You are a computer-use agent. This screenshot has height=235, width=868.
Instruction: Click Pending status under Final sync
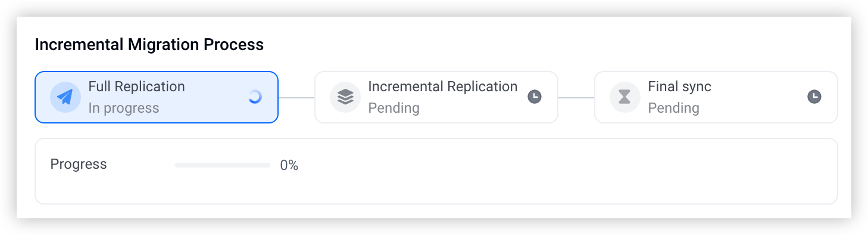point(674,108)
